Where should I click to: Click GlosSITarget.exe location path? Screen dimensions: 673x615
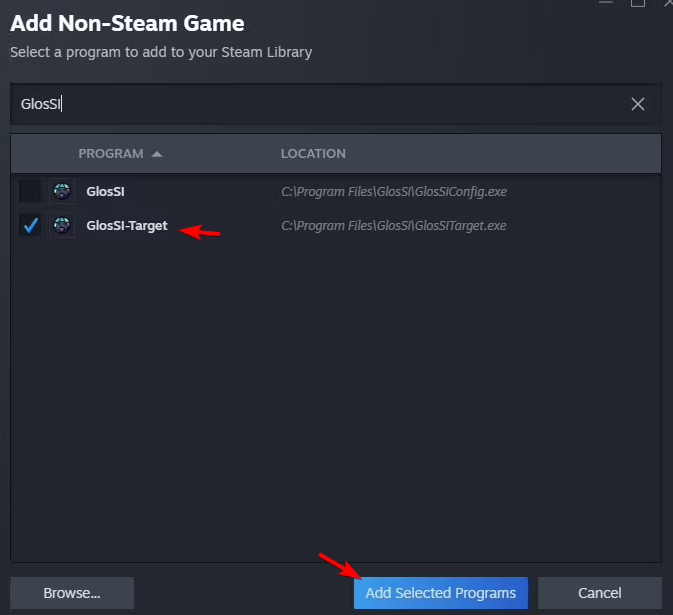coord(394,226)
